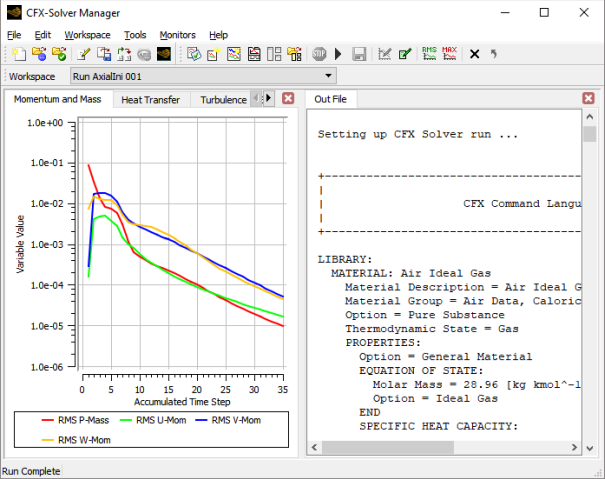Click the Interpolate Results icon
Viewport: 605px width, 479px height.
124,54
